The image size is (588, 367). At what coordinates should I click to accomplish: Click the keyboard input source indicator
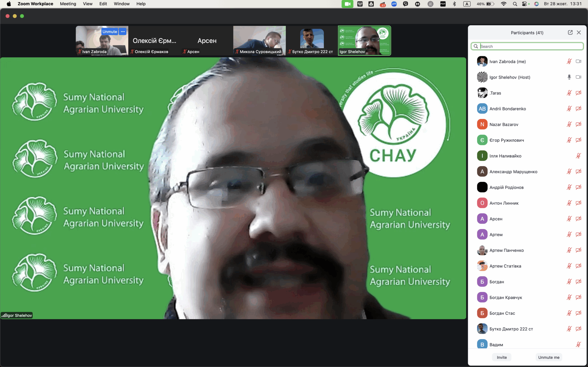pyautogui.click(x=467, y=4)
